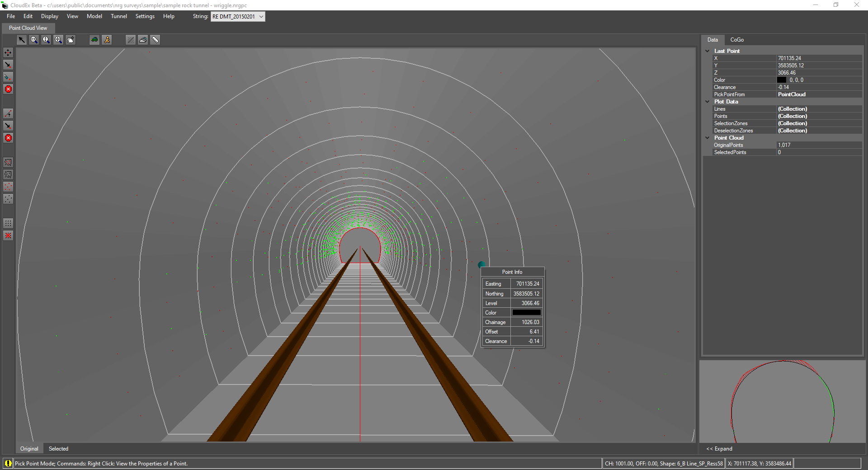Click the paint bucket with red dot icon
Viewport: 868px width, 470px height.
tap(8, 77)
